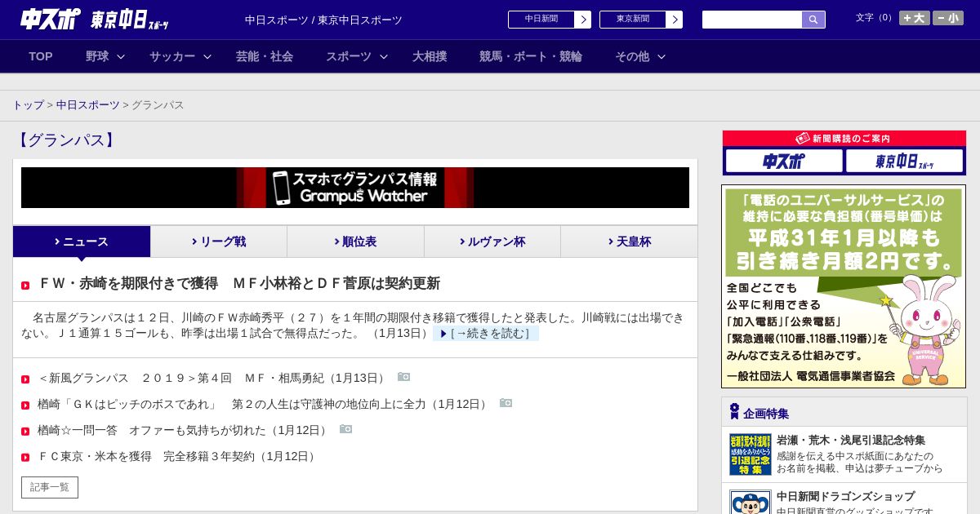
Task: Click the 新聞購読のご案内 header
Action: coord(844,139)
